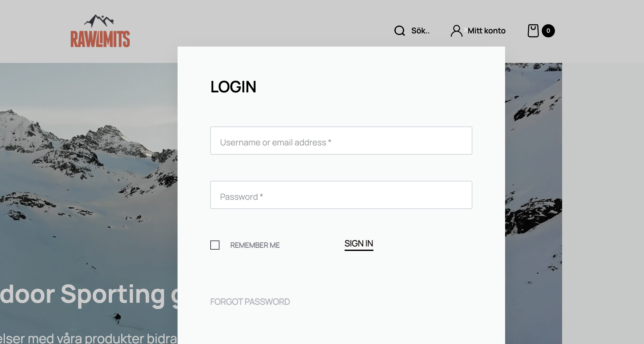The image size is (644, 344).
Task: Open the Sök.. search text
Action: (x=420, y=31)
